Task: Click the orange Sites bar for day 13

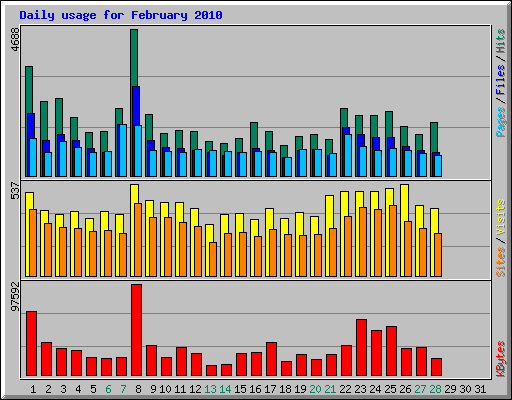Action: [213, 259]
